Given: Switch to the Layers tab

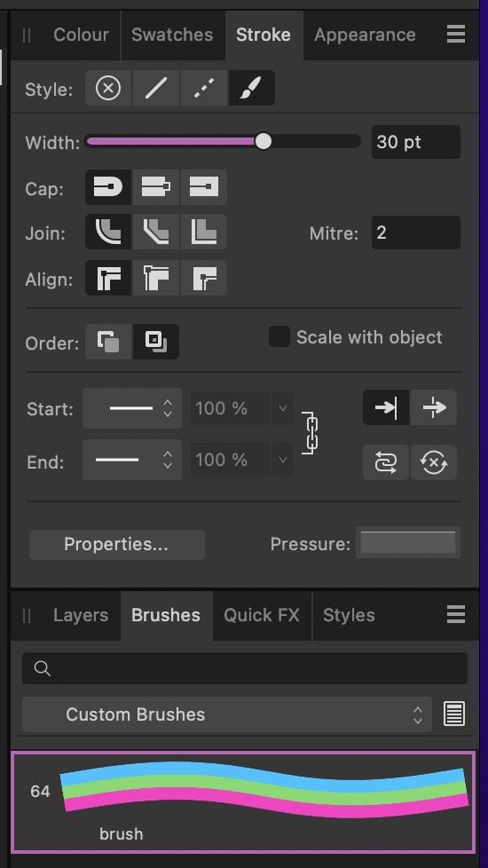Looking at the screenshot, I should [x=81, y=616].
